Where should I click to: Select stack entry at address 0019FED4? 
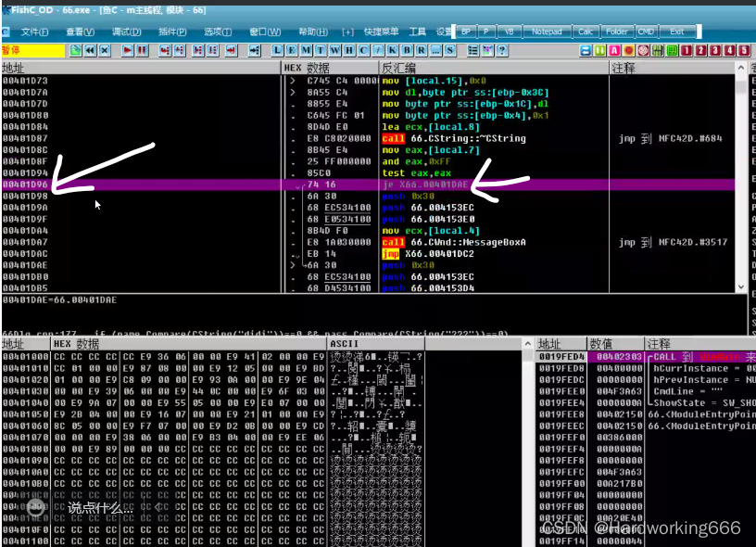tap(646, 357)
